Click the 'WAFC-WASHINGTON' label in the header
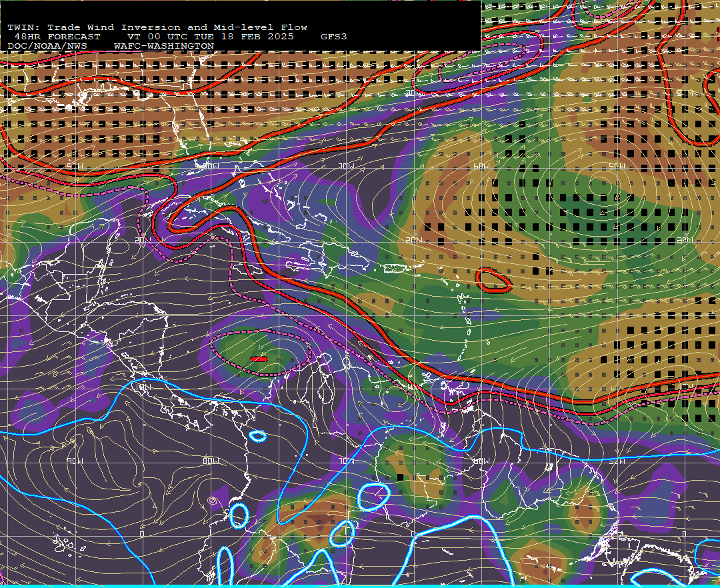Viewport: 720px width, 588px height. (164, 47)
